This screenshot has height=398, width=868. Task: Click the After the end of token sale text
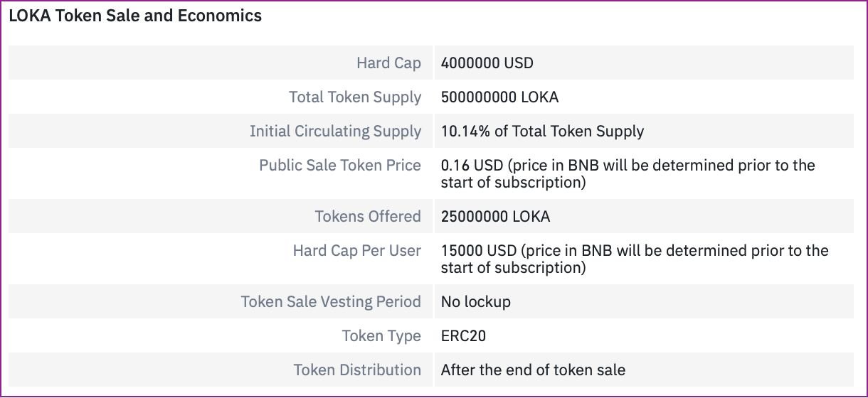point(533,370)
